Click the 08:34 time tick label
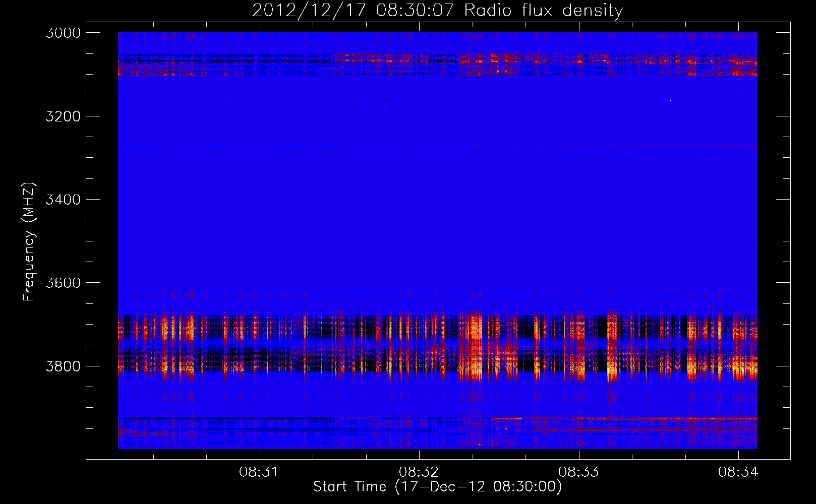Viewport: 816px width, 504px height. [739, 472]
